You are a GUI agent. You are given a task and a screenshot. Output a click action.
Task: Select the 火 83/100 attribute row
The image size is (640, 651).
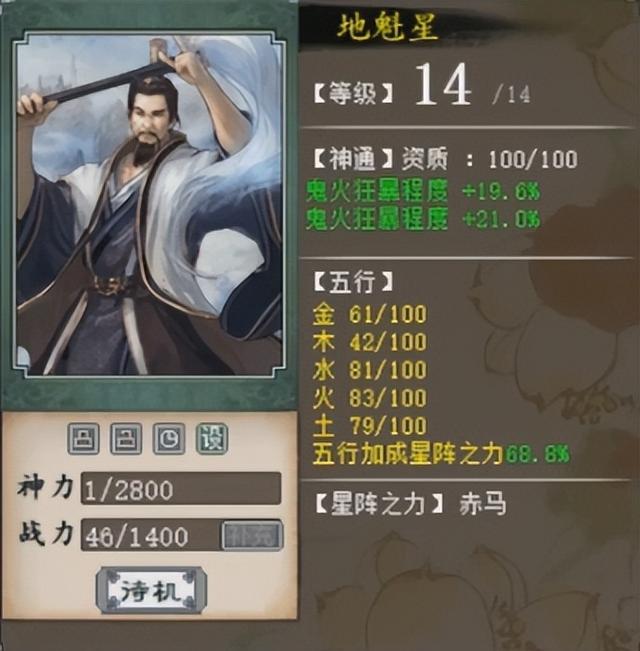coord(369,398)
